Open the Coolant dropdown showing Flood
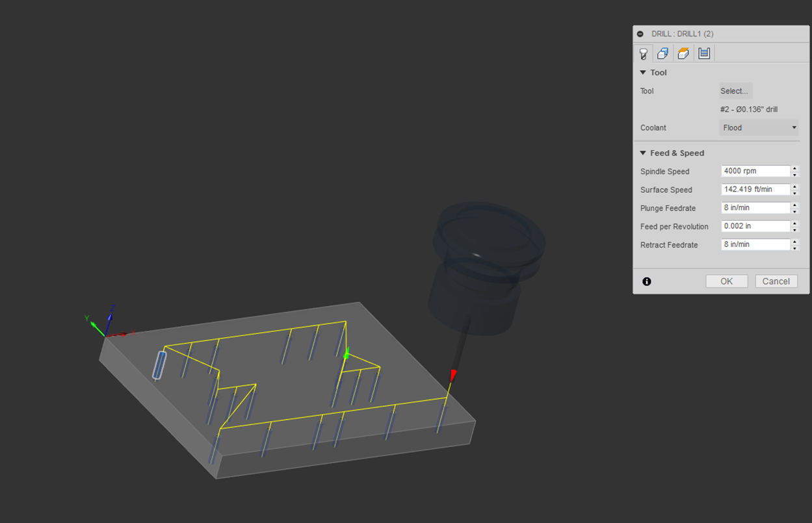 tap(759, 128)
